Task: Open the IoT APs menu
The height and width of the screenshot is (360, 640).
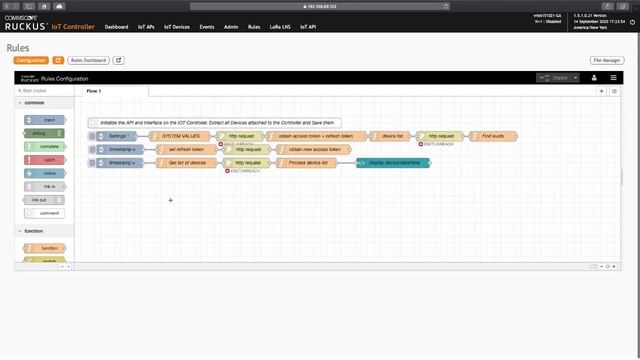Action: point(146,27)
